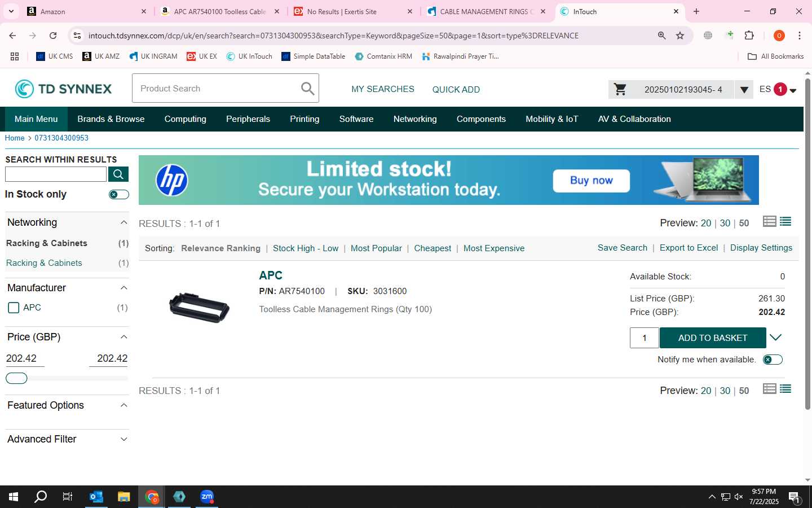Enable Notify me when available toggle
This screenshot has height=508, width=812.
(x=773, y=360)
